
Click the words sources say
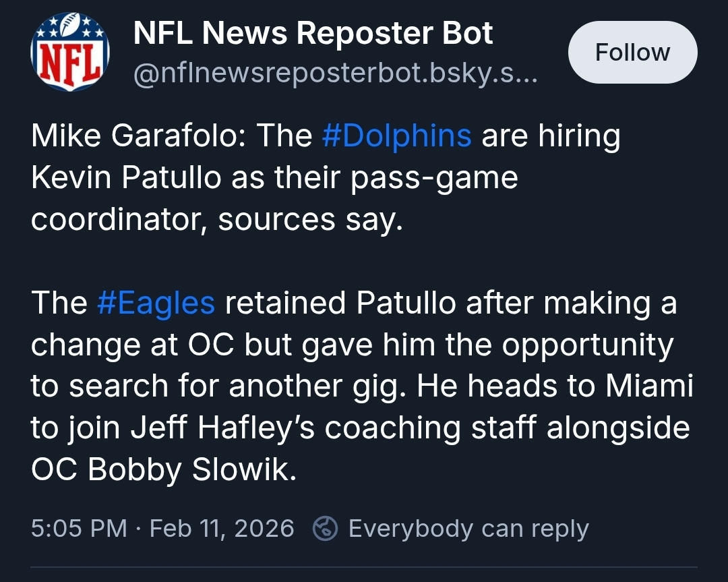[310, 220]
